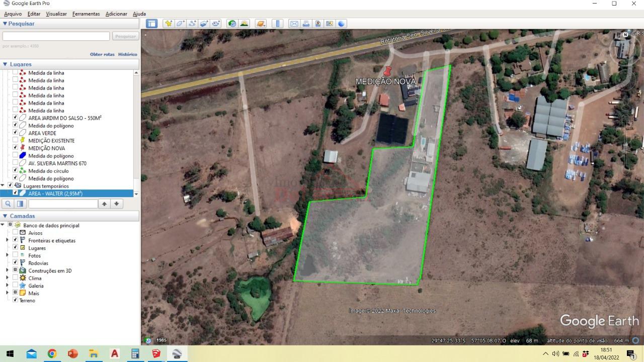The image size is (644, 362).
Task: Enable the Fotos layer checkbox
Action: (x=15, y=255)
